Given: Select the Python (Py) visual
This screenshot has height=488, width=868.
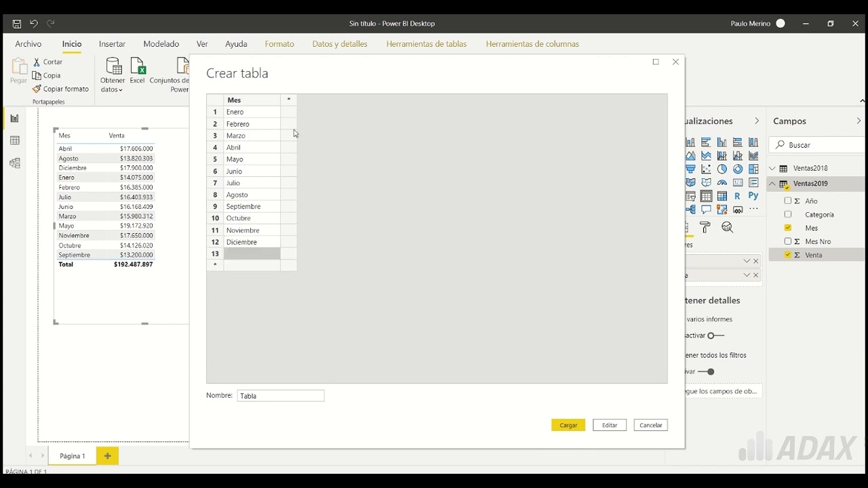Looking at the screenshot, I should (x=753, y=197).
